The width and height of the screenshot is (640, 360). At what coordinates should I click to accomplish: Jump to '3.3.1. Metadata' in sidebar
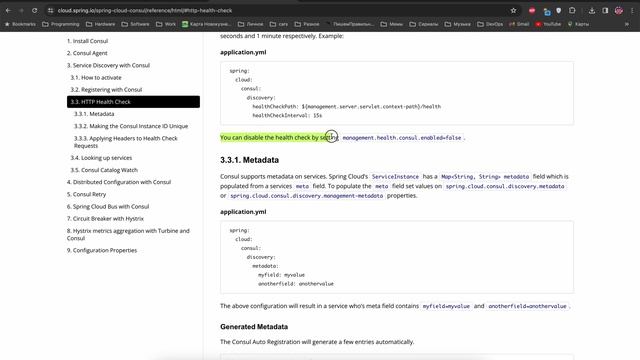point(94,114)
